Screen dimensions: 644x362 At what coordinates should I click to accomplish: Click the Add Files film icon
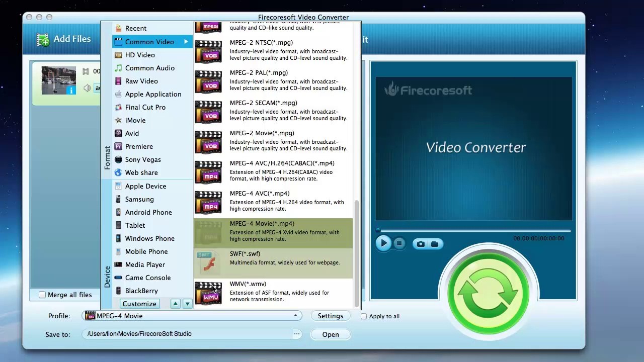click(x=43, y=39)
